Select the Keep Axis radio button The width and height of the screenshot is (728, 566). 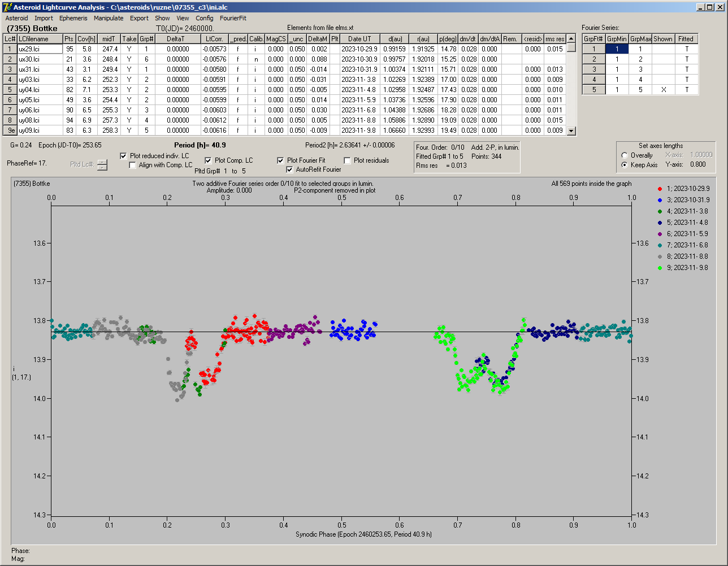[625, 165]
